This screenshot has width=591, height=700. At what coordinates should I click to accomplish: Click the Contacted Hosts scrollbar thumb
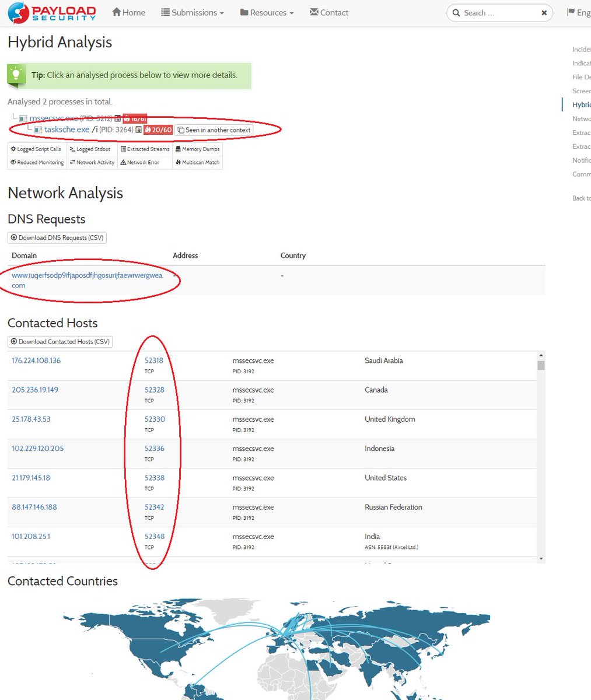[541, 365]
